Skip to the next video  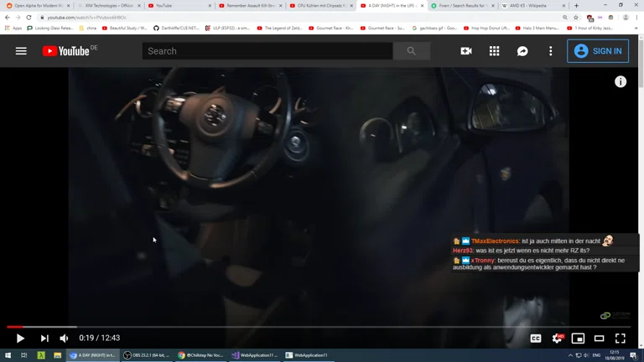[x=44, y=339]
